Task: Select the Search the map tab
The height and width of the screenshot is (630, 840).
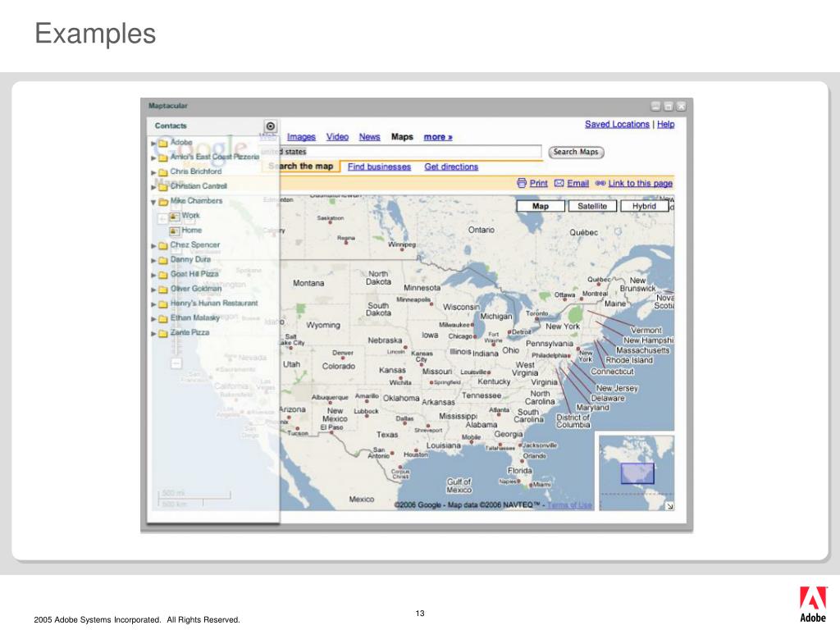Action: click(x=301, y=166)
